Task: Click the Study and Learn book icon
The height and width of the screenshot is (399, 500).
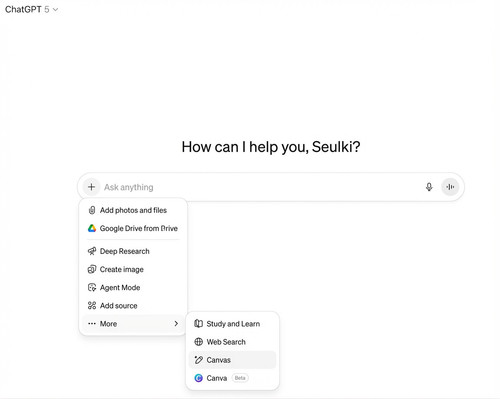Action: 198,324
